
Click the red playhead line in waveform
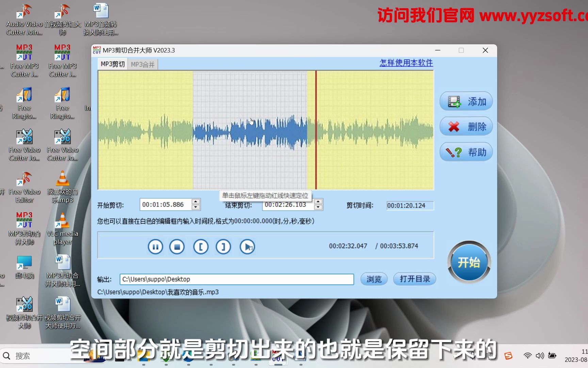[316, 130]
